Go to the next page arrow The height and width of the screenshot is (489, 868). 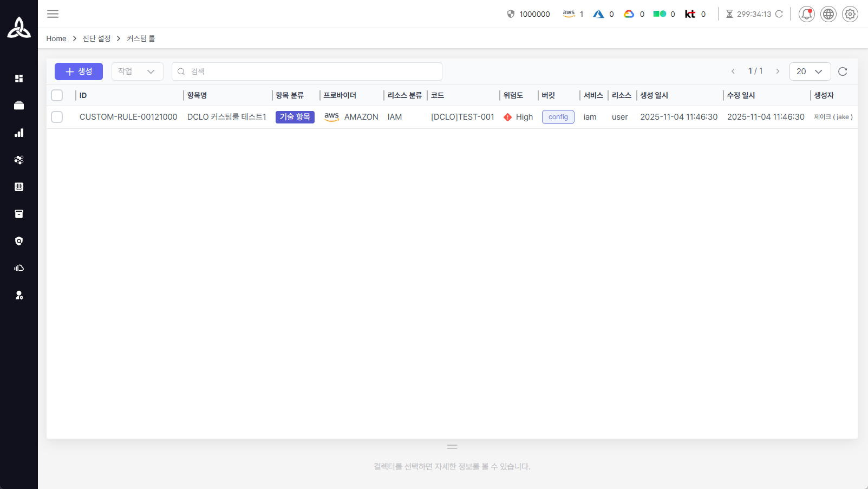click(x=778, y=71)
